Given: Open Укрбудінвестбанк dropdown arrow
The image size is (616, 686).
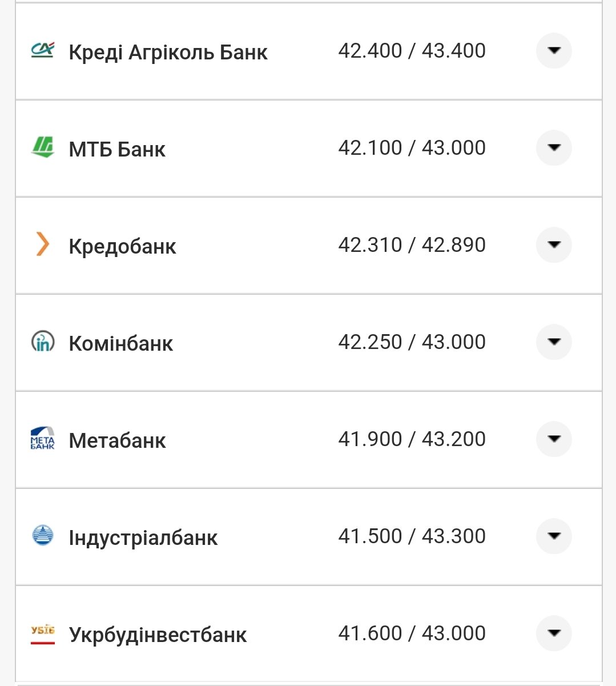Looking at the screenshot, I should pyautogui.click(x=553, y=633).
